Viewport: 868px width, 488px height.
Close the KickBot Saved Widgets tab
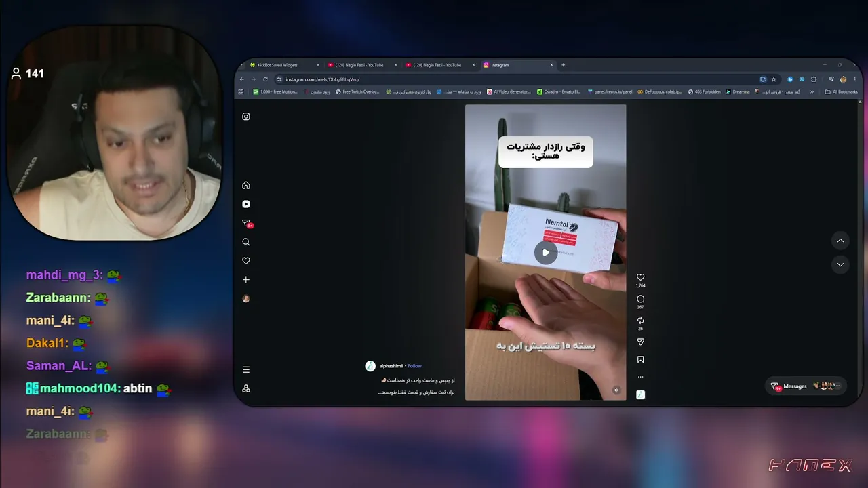(x=318, y=65)
